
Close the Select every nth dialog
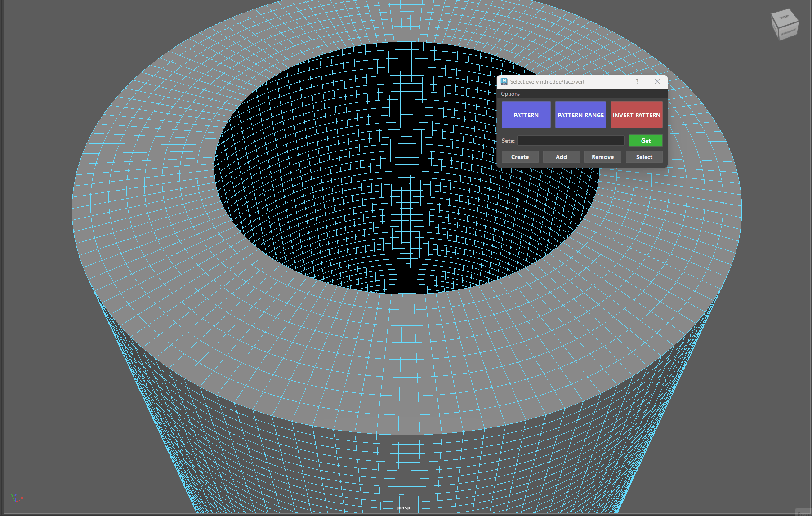click(657, 81)
